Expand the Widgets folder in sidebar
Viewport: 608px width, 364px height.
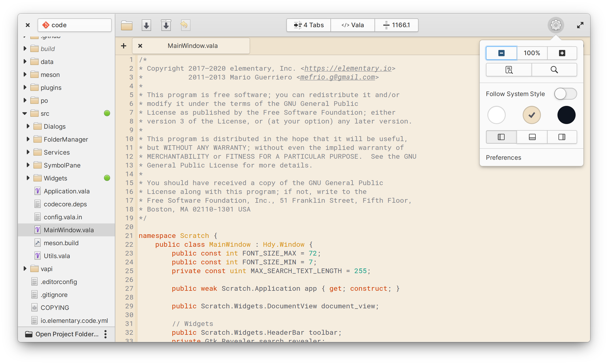[27, 178]
